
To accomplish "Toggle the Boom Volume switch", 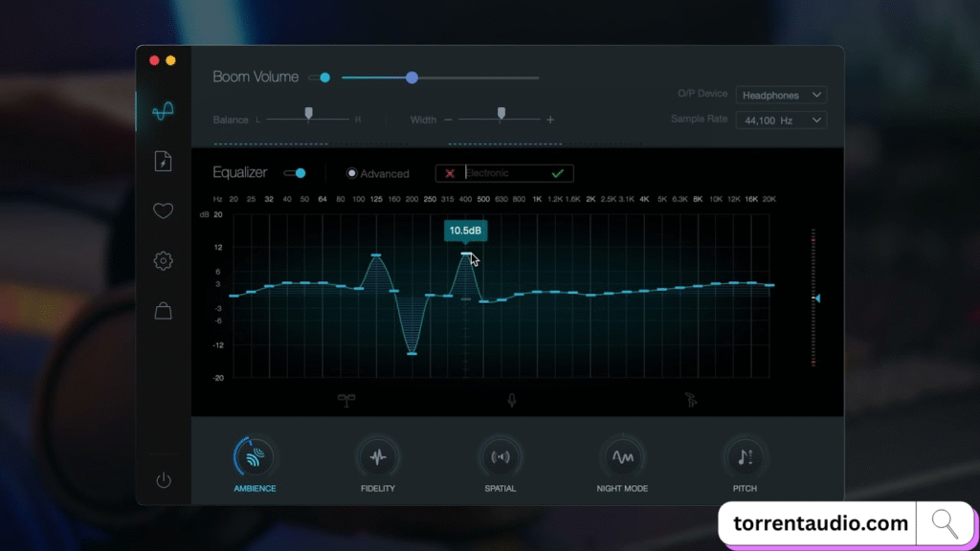I will [x=320, y=77].
